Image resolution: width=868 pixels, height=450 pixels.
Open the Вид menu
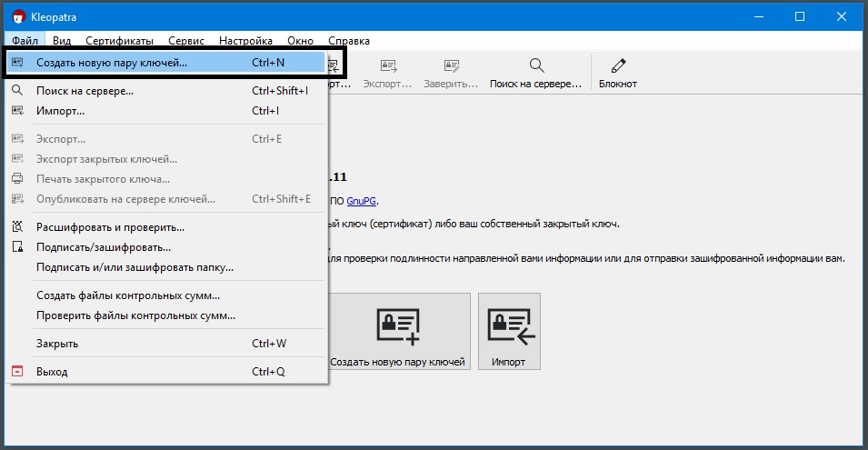[62, 40]
